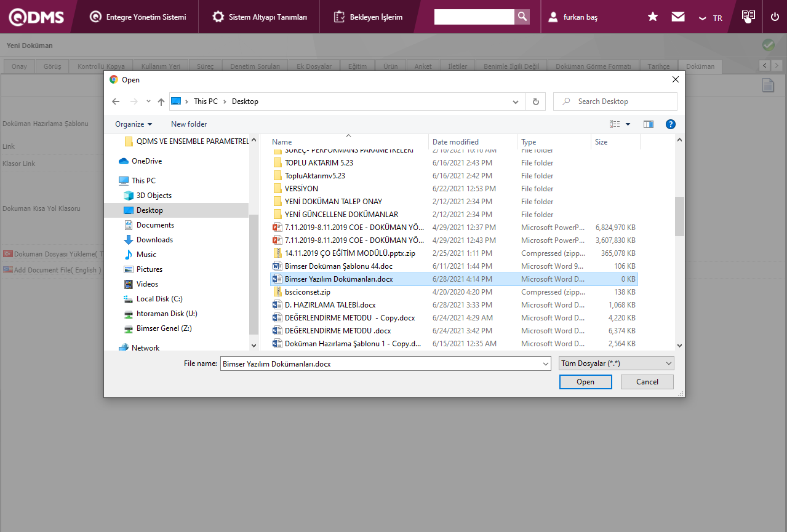Open the messages envelope icon
This screenshot has width=787, height=532.
[x=678, y=17]
